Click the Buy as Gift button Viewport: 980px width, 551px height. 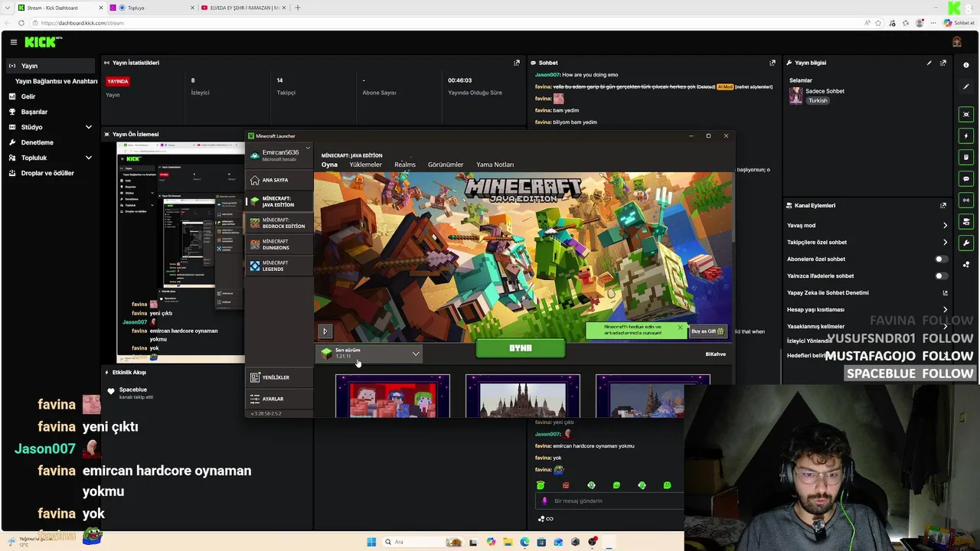pyautogui.click(x=707, y=331)
